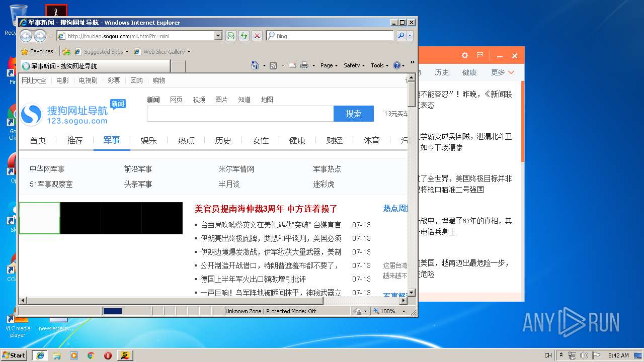Open the search provider dropdown arrow
This screenshot has width=644, height=362.
click(x=410, y=36)
